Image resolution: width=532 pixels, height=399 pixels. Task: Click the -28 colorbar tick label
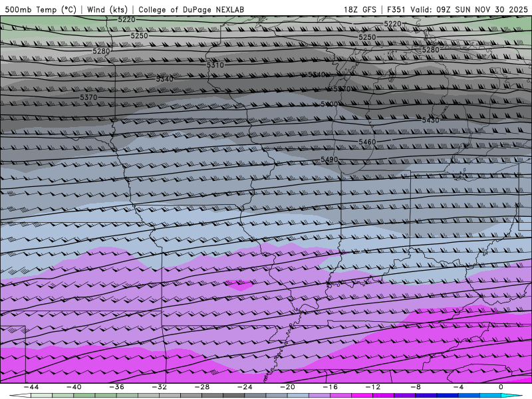coord(202,387)
